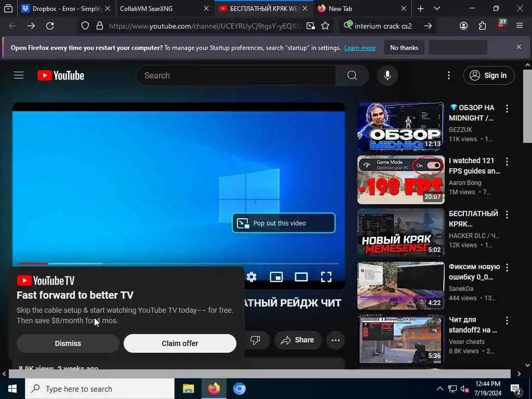This screenshot has width=532, height=399.
Task: Click the Windows taskbar search box
Action: click(x=100, y=389)
